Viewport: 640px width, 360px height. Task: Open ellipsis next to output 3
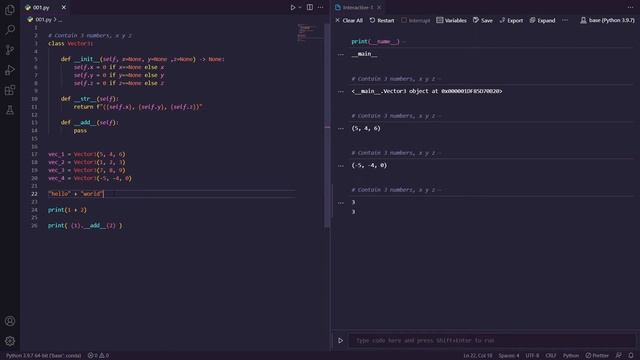341,202
